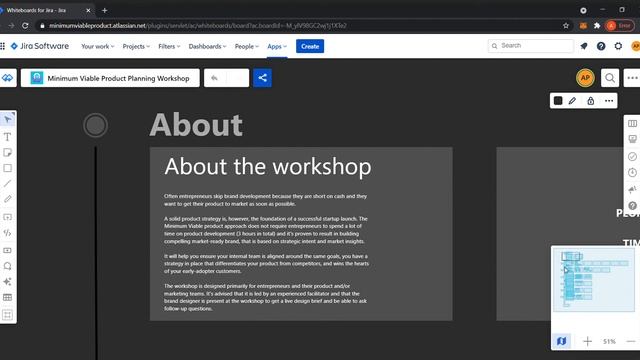Click the whiteboards app logo at top left
This screenshot has height=360, width=640.
click(7, 78)
